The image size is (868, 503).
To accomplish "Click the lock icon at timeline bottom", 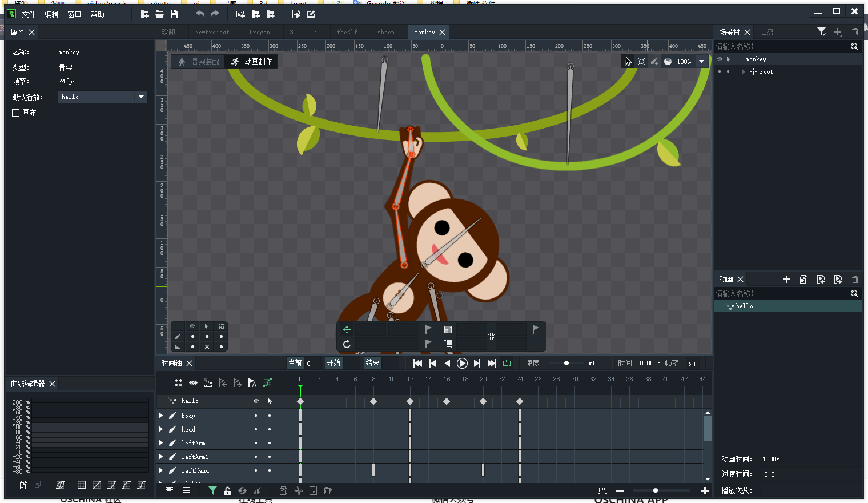I will (x=227, y=490).
